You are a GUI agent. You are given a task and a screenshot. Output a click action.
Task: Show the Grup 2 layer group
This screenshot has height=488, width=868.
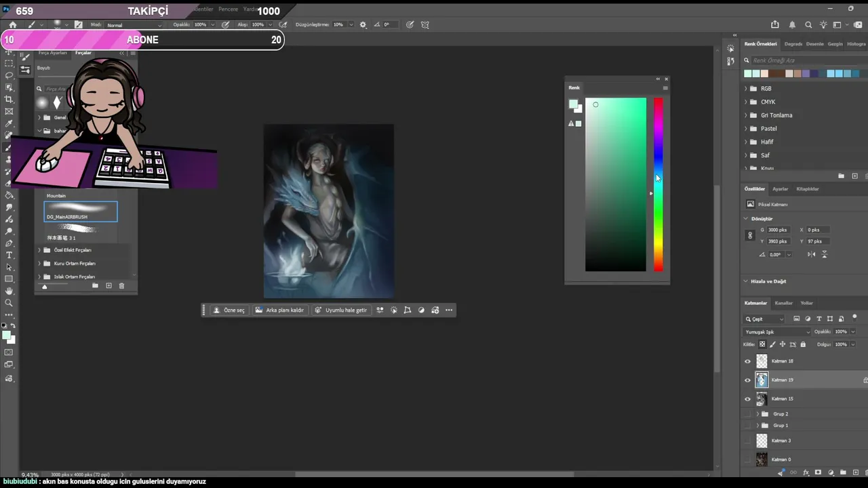[748, 414]
